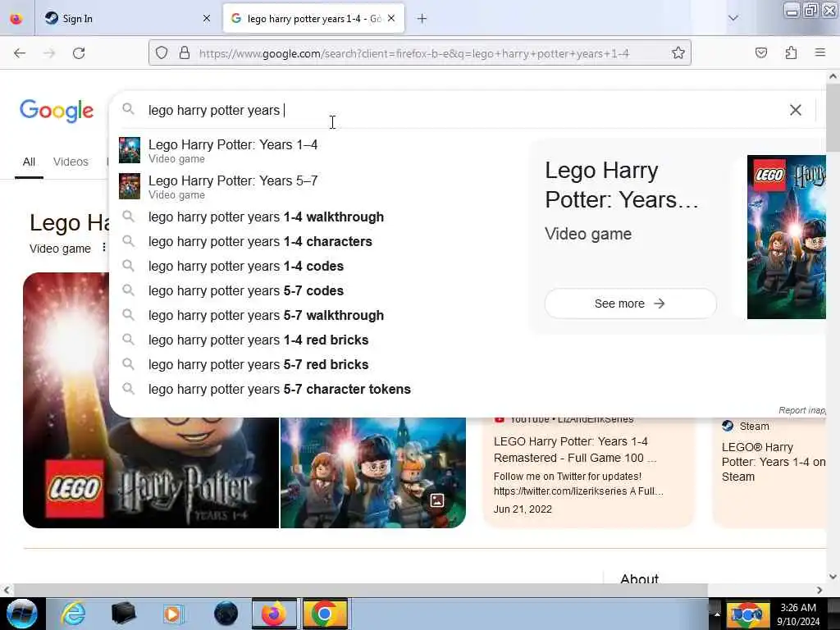
Task: Click the Report inappropriate predictions link
Action: coord(802,410)
